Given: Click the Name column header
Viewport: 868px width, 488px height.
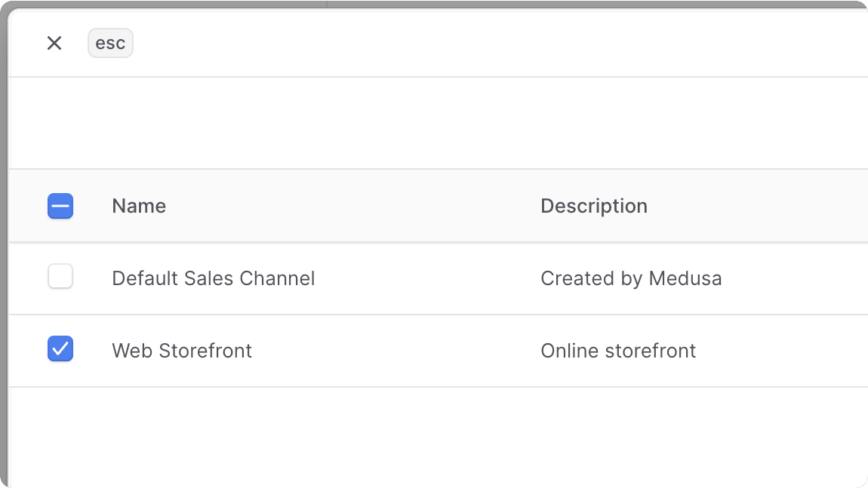Looking at the screenshot, I should 138,205.
